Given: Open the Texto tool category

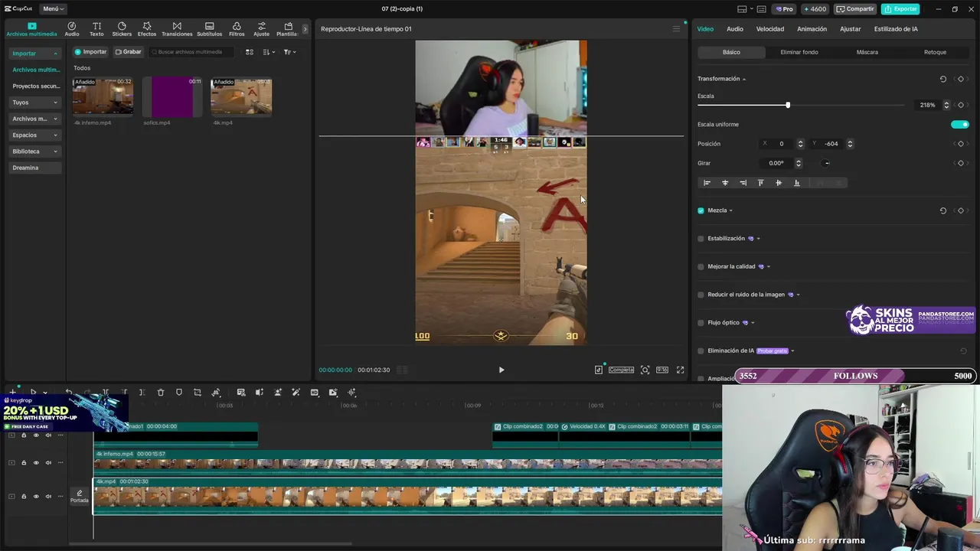Looking at the screenshot, I should coord(96,29).
